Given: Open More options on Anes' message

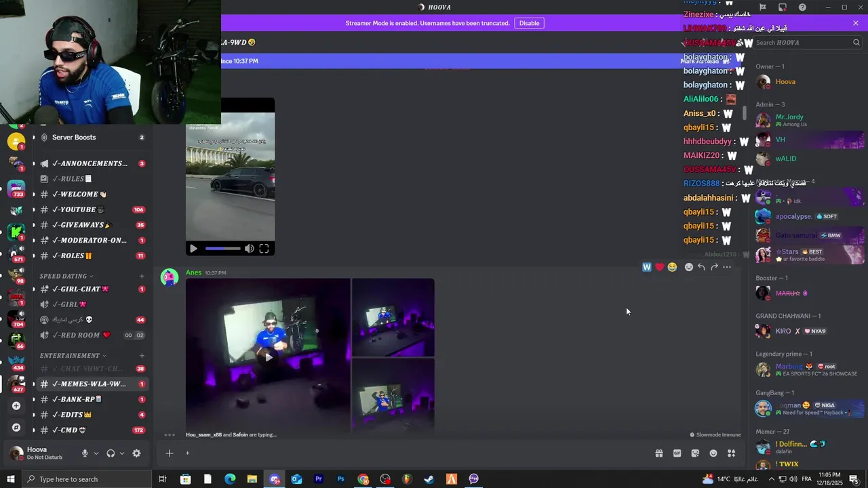Looking at the screenshot, I should tap(727, 267).
